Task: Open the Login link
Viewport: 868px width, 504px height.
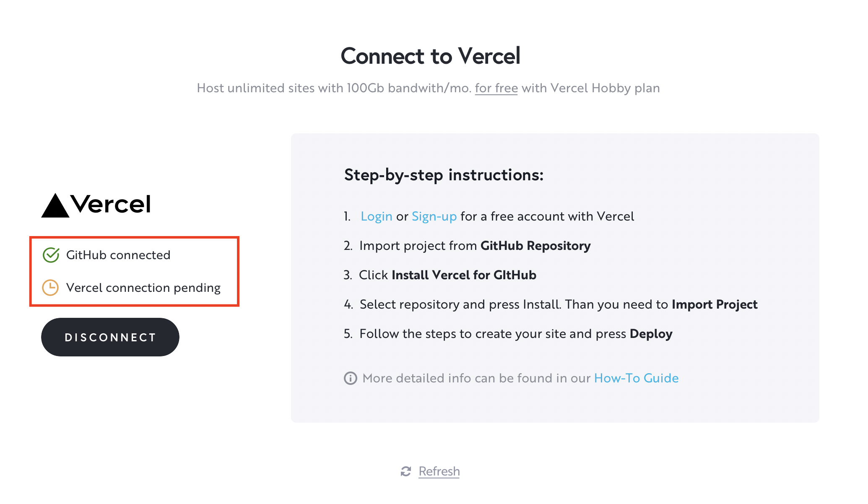Action: [x=377, y=216]
